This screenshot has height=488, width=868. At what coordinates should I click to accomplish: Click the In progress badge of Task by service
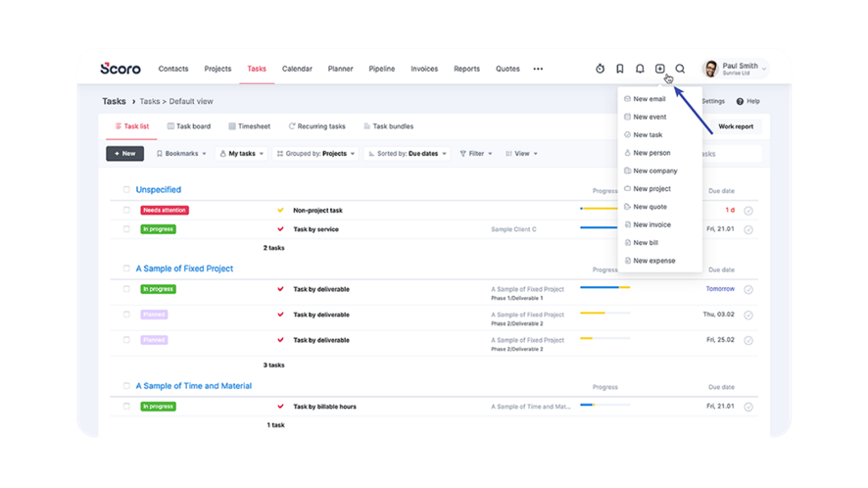pyautogui.click(x=159, y=229)
